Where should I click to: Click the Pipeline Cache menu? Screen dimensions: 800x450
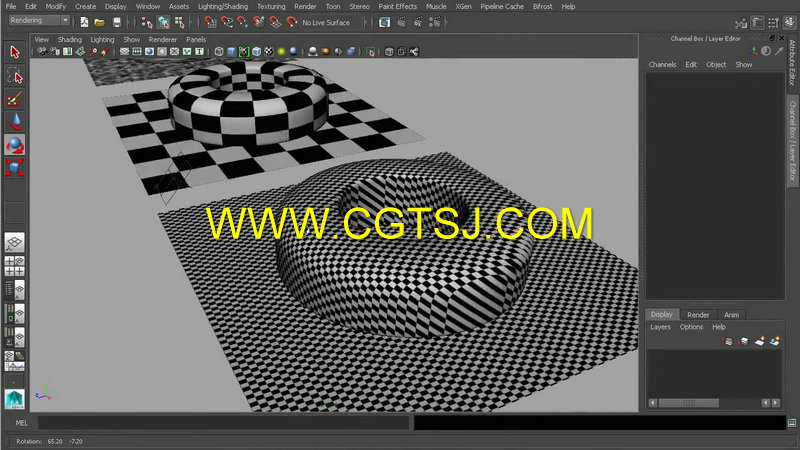coord(502,7)
